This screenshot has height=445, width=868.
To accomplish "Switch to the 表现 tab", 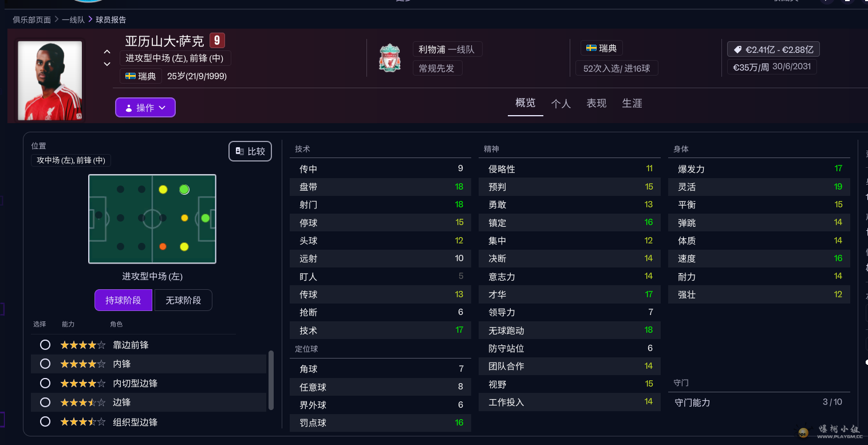I will click(x=596, y=104).
